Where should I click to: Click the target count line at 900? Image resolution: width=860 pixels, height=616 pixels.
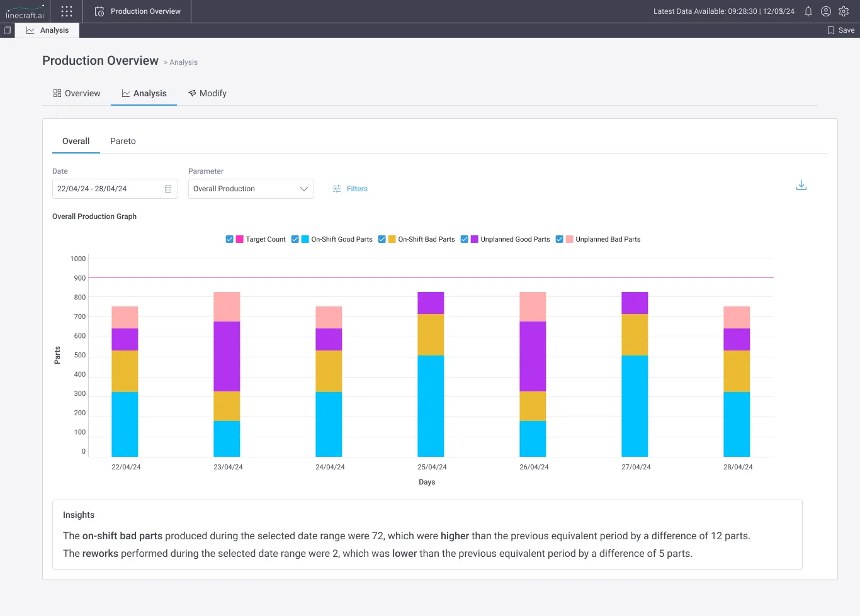431,277
